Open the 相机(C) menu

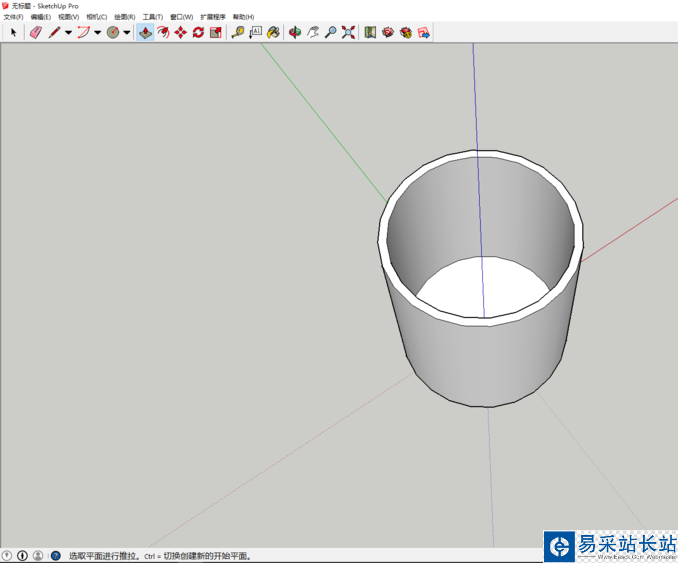coord(96,17)
